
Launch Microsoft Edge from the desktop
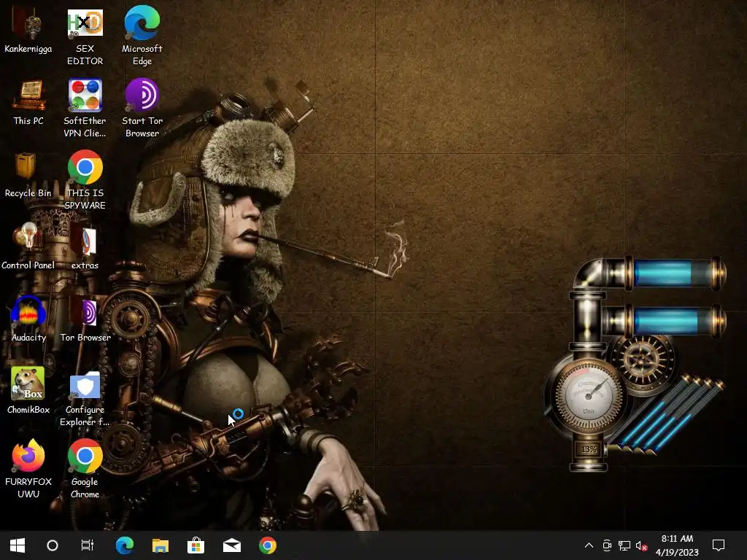tap(142, 36)
